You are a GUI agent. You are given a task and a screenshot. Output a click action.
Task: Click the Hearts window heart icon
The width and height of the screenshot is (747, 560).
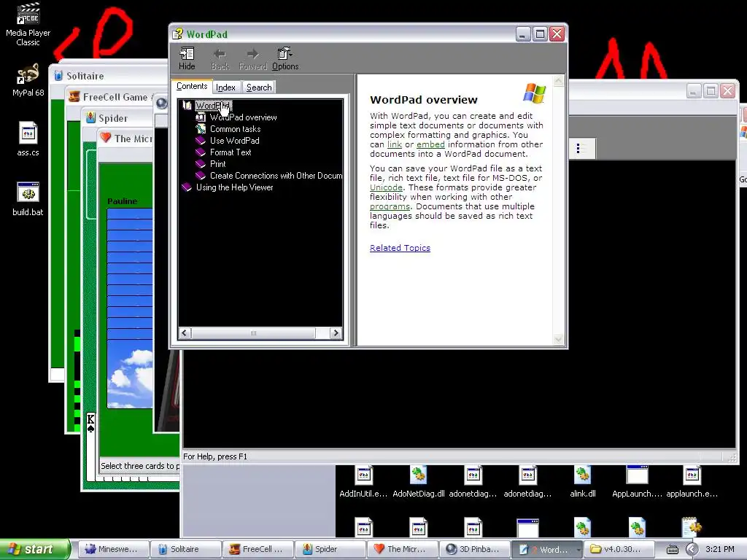tap(105, 138)
